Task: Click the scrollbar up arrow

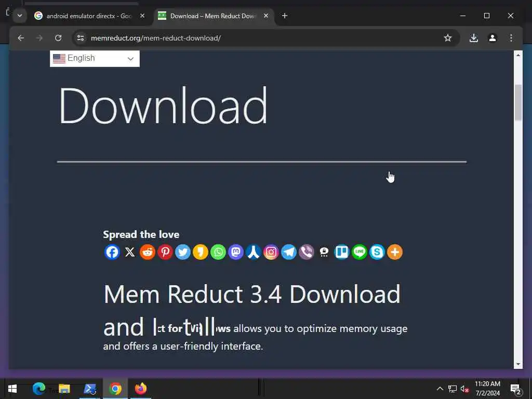Action: point(518,55)
